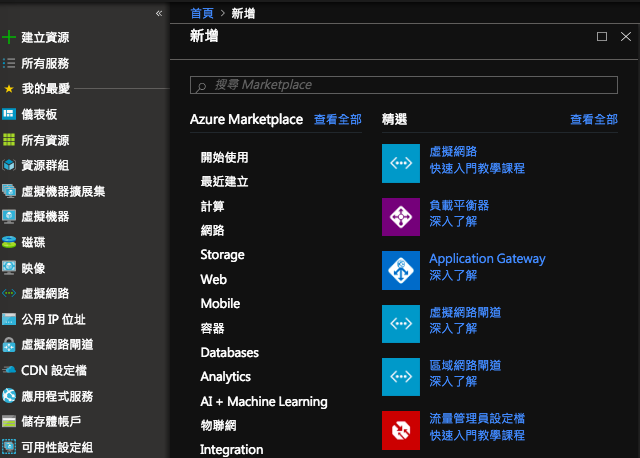Open 所有服務 label in sidebar
This screenshot has width=640, height=458.
(x=45, y=63)
